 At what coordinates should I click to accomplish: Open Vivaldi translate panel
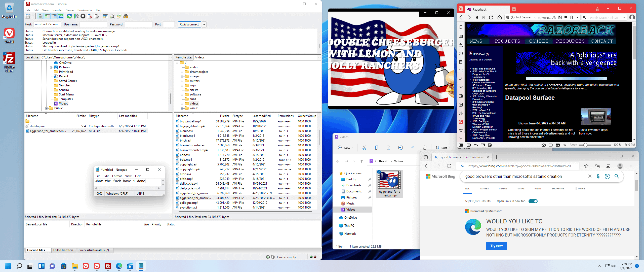[461, 79]
